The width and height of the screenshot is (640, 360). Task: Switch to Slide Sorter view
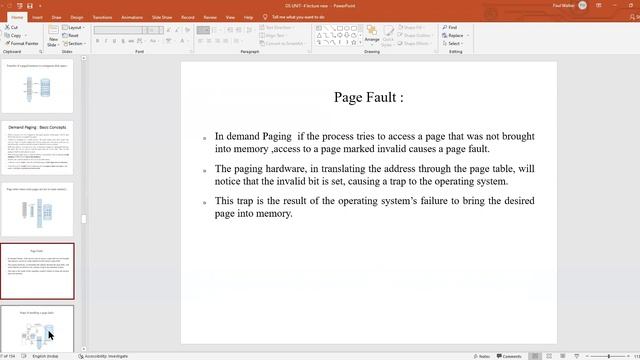pos(549,356)
